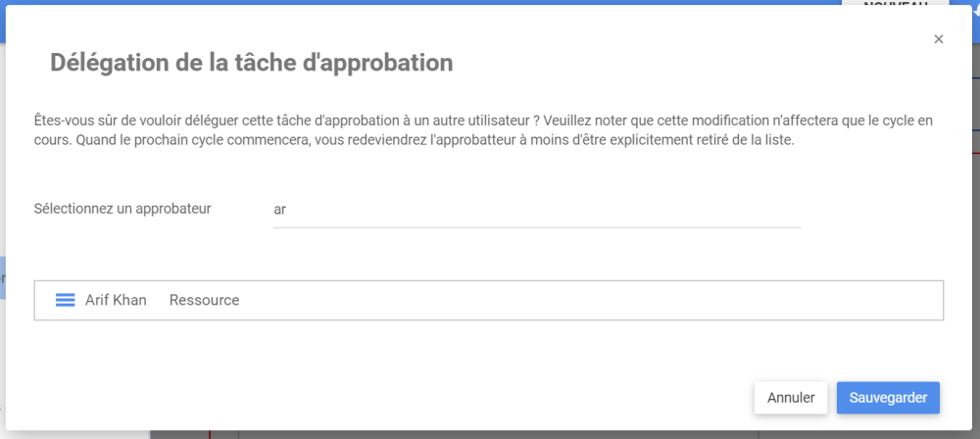Select Arif Khan in the approver results

point(116,301)
